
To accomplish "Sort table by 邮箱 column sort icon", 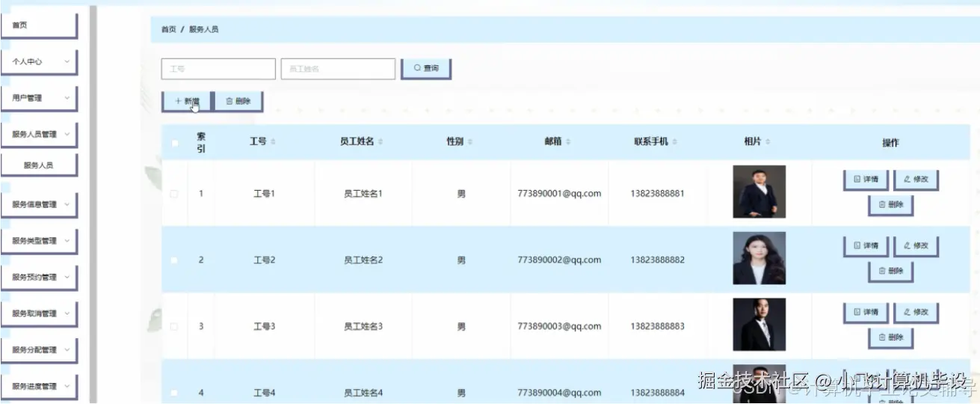I will pos(568,142).
